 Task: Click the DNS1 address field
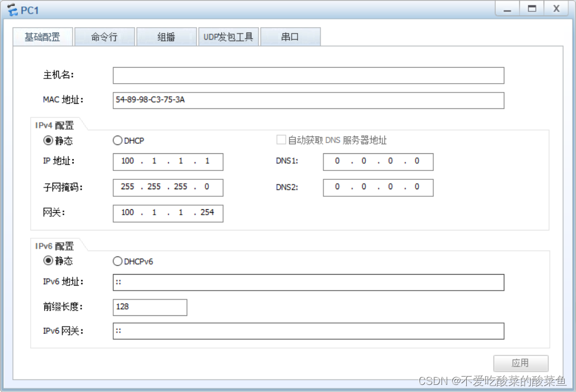coord(378,162)
